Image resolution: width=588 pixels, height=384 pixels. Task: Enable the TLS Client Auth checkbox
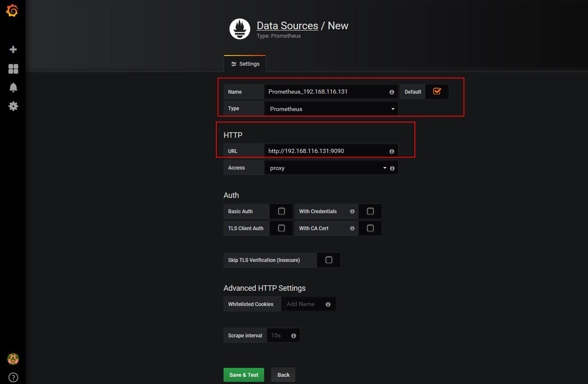(282, 228)
